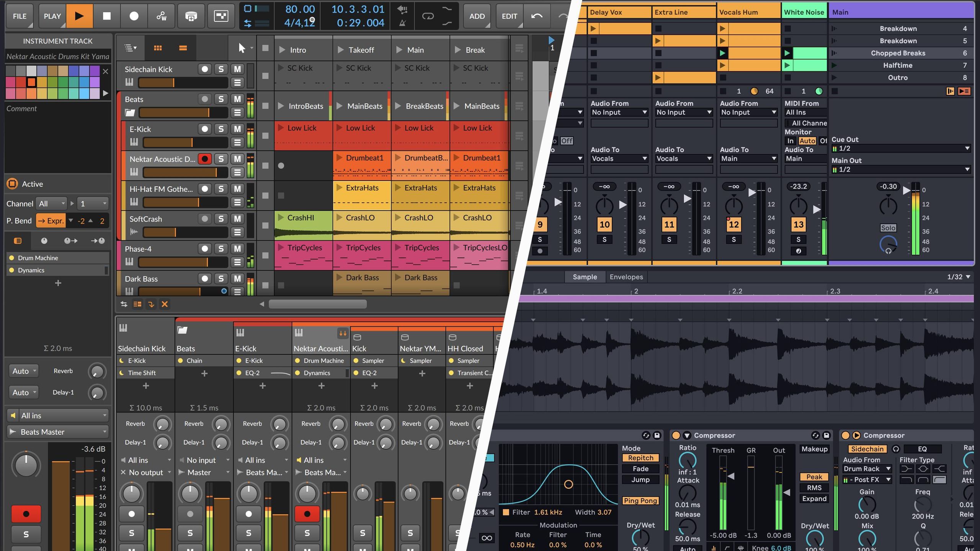
Task: Click the Play button in the transport bar
Action: [80, 16]
